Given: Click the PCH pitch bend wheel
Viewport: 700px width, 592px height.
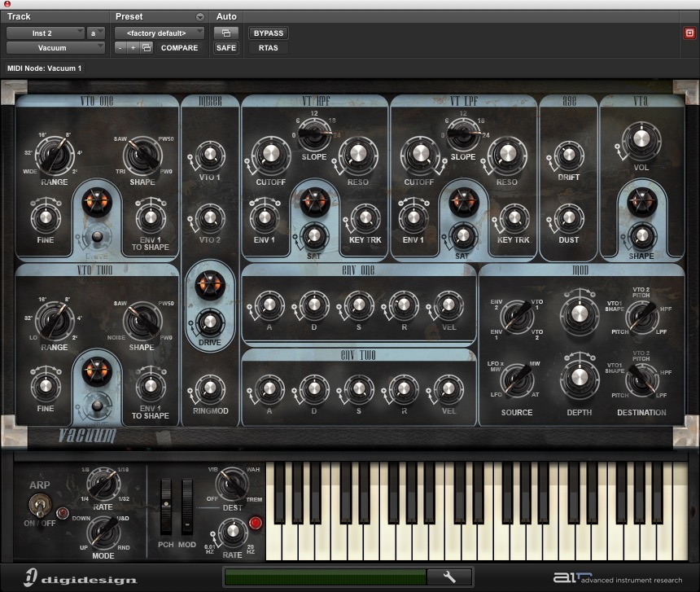Looking at the screenshot, I should click(x=166, y=506).
